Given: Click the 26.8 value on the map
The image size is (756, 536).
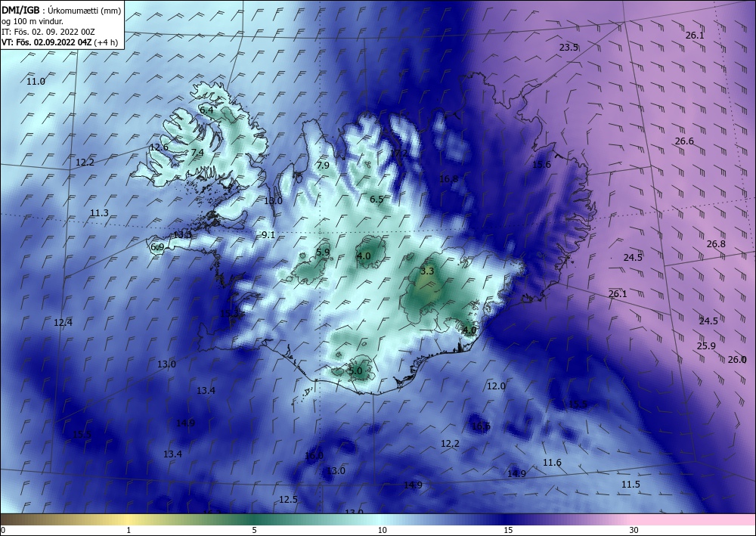Looking at the screenshot, I should click(x=716, y=244).
